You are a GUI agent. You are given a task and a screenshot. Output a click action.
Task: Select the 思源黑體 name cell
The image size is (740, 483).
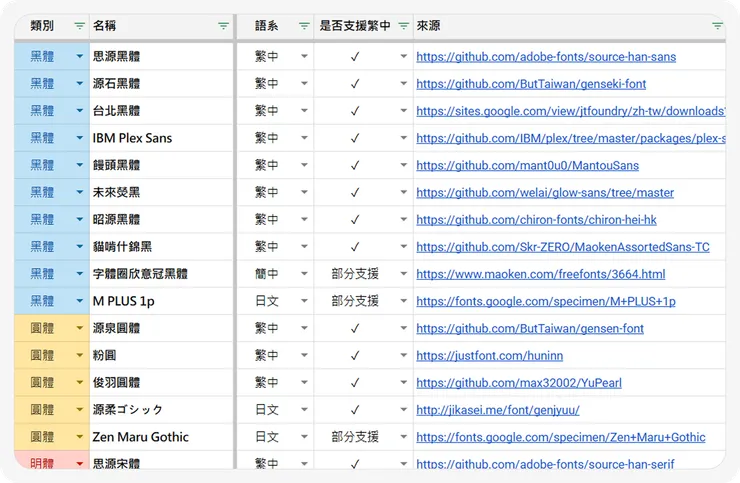pyautogui.click(x=161, y=57)
